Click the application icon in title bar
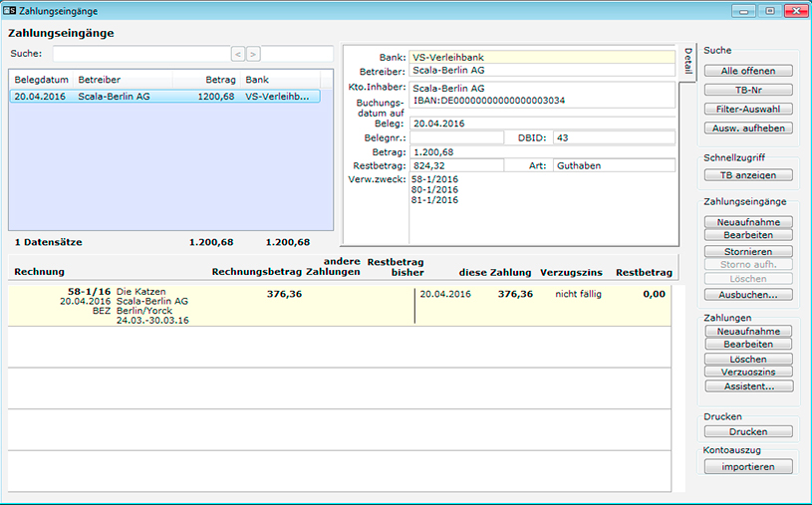This screenshot has width=812, height=505. pos(10,11)
